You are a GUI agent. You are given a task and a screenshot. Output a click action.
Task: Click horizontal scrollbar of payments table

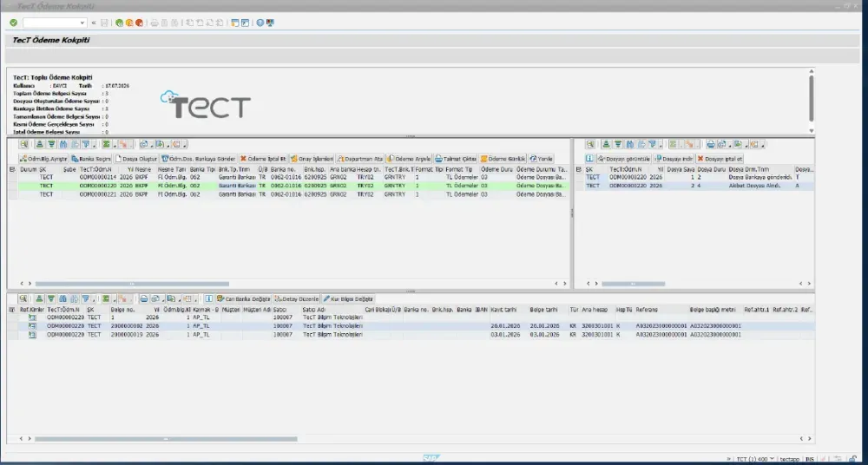[x=132, y=284]
